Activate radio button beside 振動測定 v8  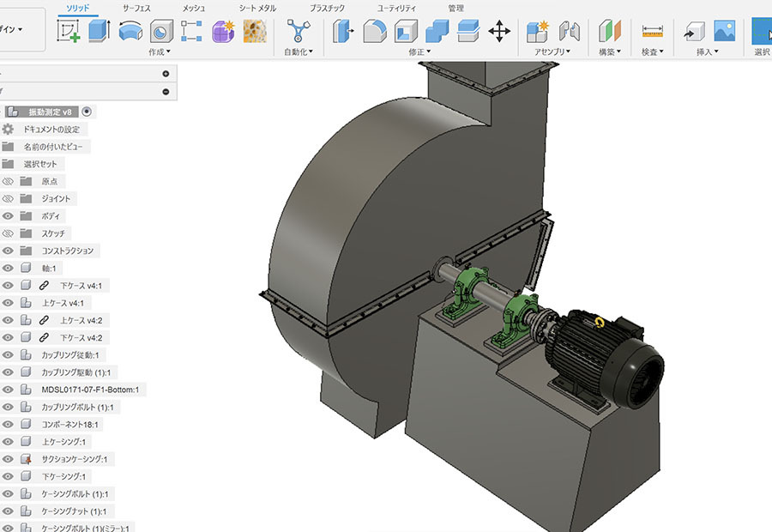pyautogui.click(x=87, y=112)
